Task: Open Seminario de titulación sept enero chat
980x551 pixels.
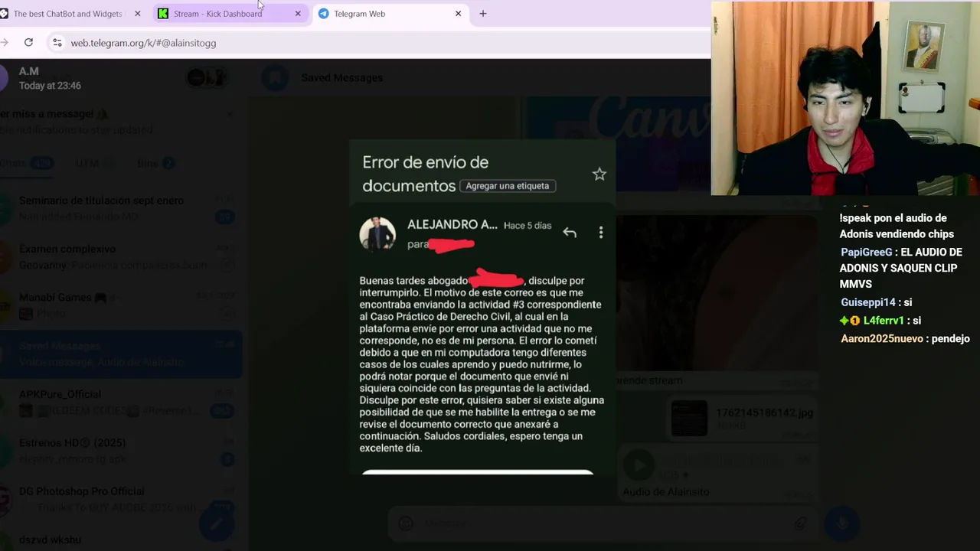Action: click(x=121, y=208)
